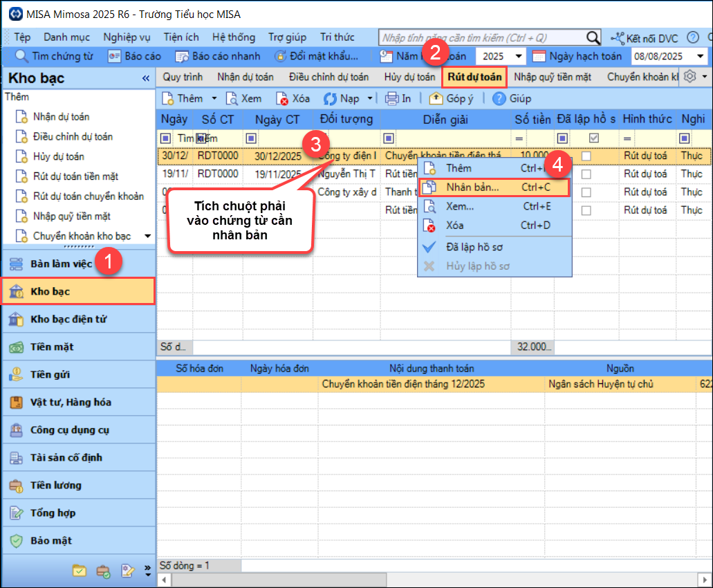Open the Bảo mật security module
Viewport: 713px width, 588px height.
click(79, 541)
